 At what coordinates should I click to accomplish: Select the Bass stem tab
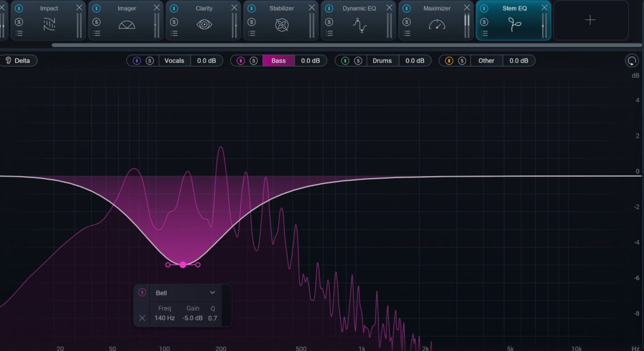point(278,61)
